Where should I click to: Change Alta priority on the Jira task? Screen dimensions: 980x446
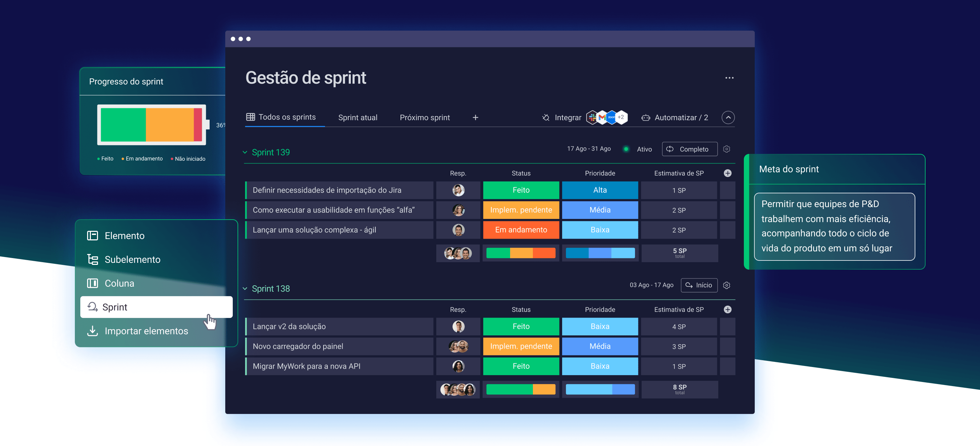click(600, 190)
